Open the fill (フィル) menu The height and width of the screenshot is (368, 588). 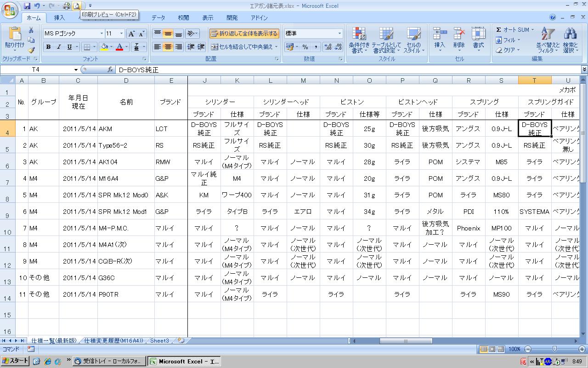pyautogui.click(x=508, y=40)
